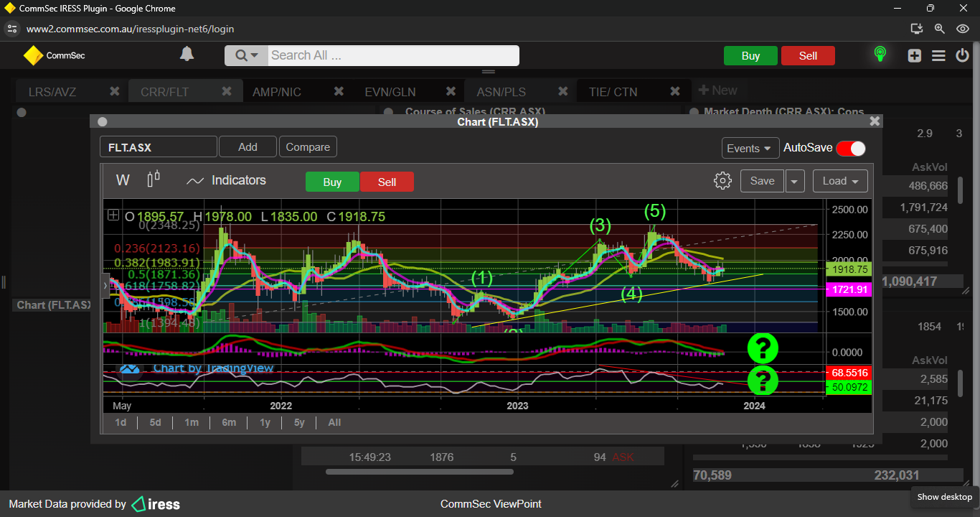980x517 pixels.
Task: Select the 1m time range
Action: (x=192, y=422)
